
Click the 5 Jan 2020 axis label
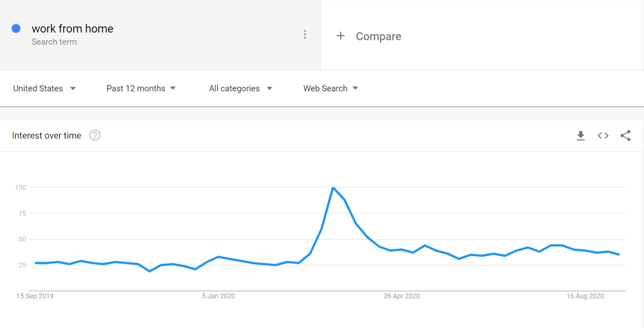point(218,296)
